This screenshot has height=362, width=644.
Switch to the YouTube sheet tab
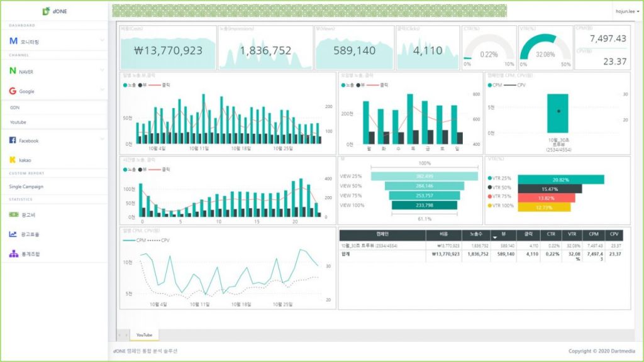pyautogui.click(x=144, y=335)
